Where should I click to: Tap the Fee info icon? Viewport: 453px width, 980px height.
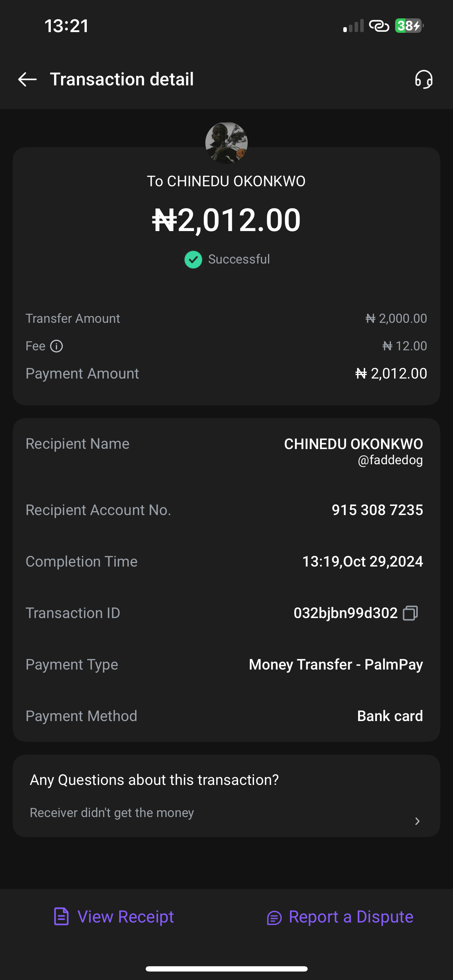click(57, 346)
